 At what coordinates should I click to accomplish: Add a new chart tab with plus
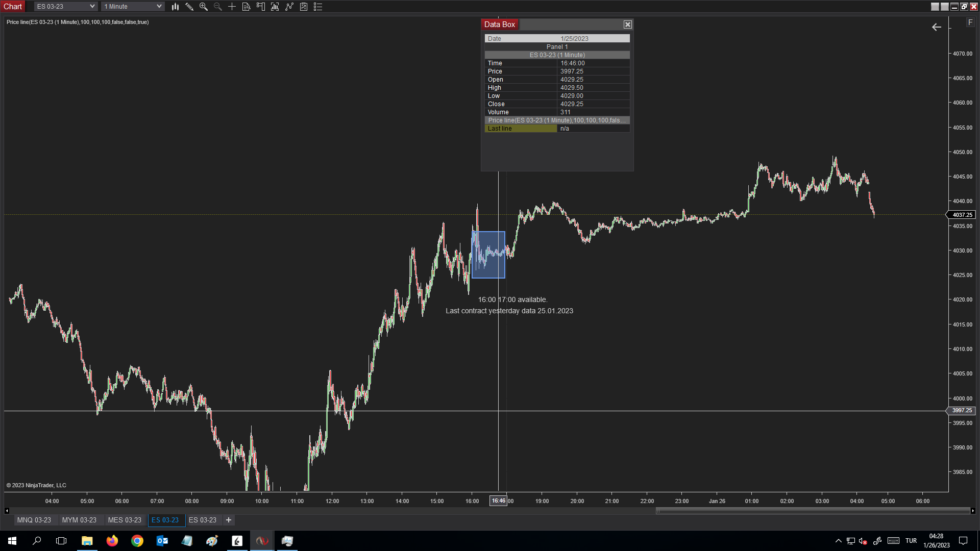coord(229,520)
